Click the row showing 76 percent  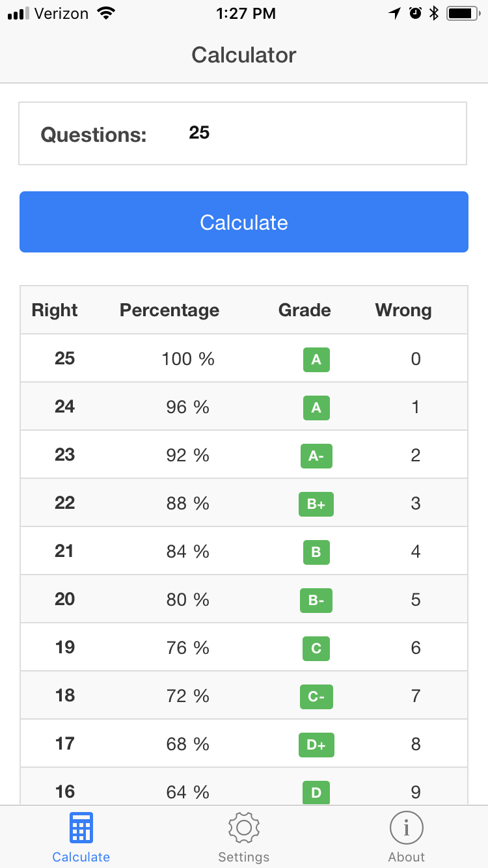[x=244, y=648]
